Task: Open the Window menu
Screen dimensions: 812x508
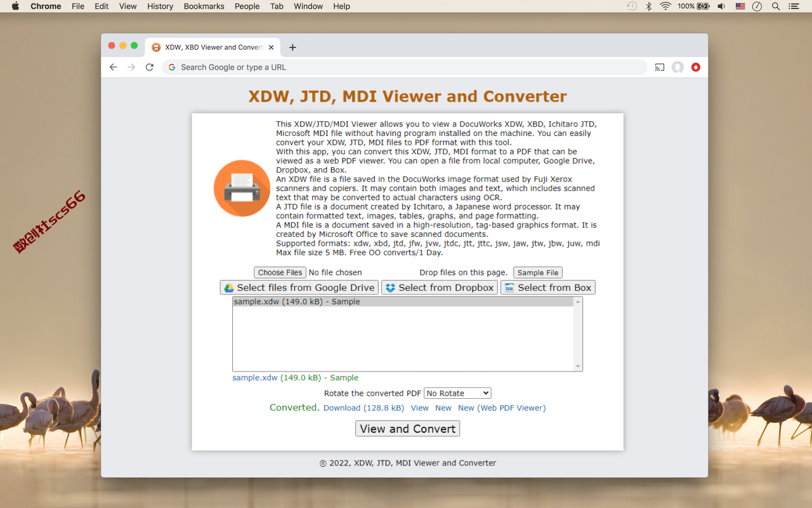Action: (x=308, y=6)
